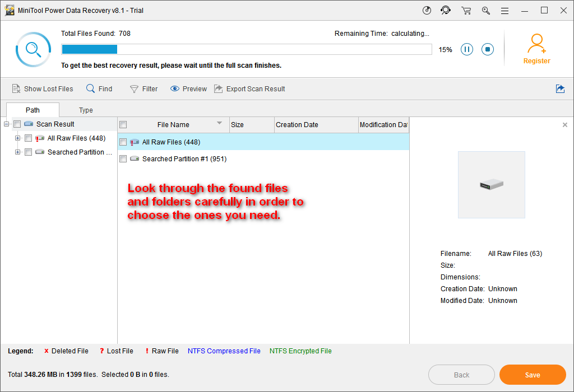Click Total Files Found: 708 text
574x392 pixels.
(95, 34)
